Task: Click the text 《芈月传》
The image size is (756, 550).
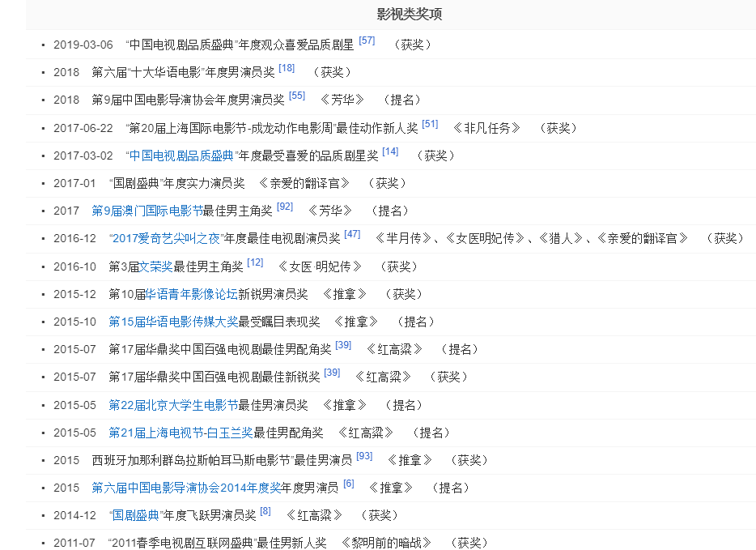Action: 403,238
